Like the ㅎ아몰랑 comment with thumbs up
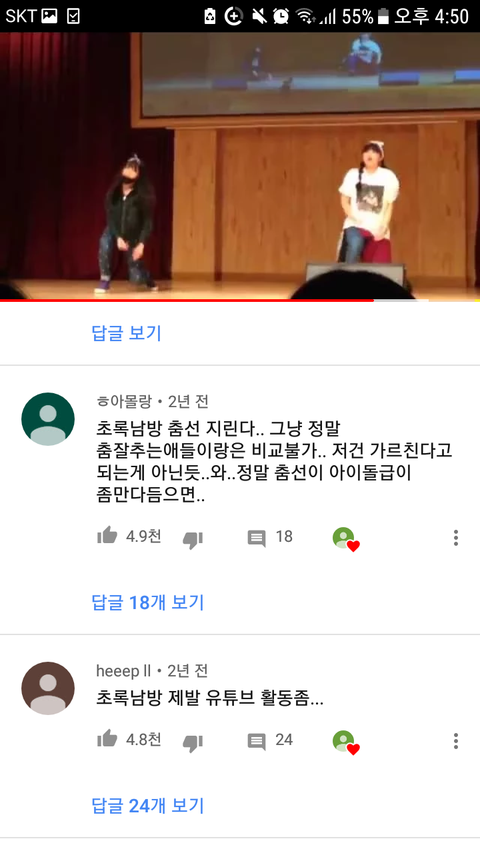The image size is (480, 853). point(107,536)
